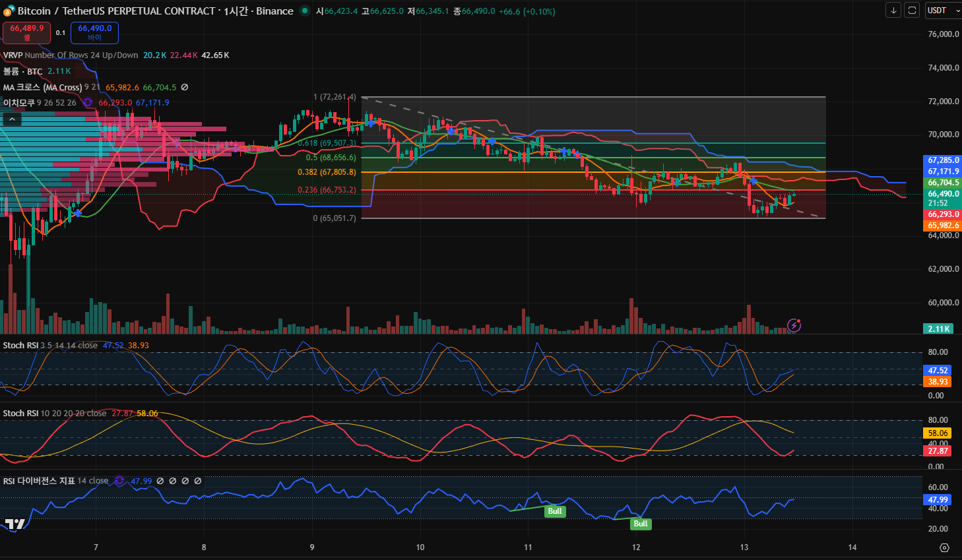Click the blue 67,285.0 price label on axis
The image size is (962, 560).
(x=943, y=160)
